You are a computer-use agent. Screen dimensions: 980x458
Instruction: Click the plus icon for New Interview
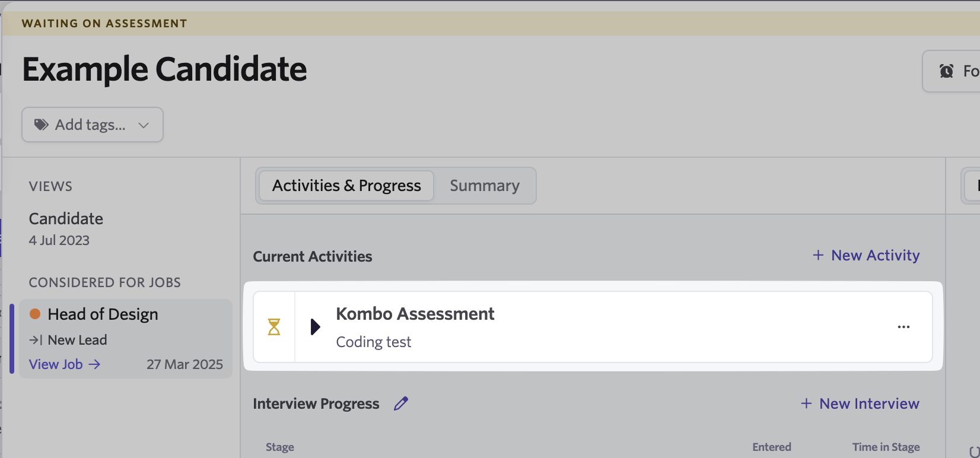(x=806, y=403)
